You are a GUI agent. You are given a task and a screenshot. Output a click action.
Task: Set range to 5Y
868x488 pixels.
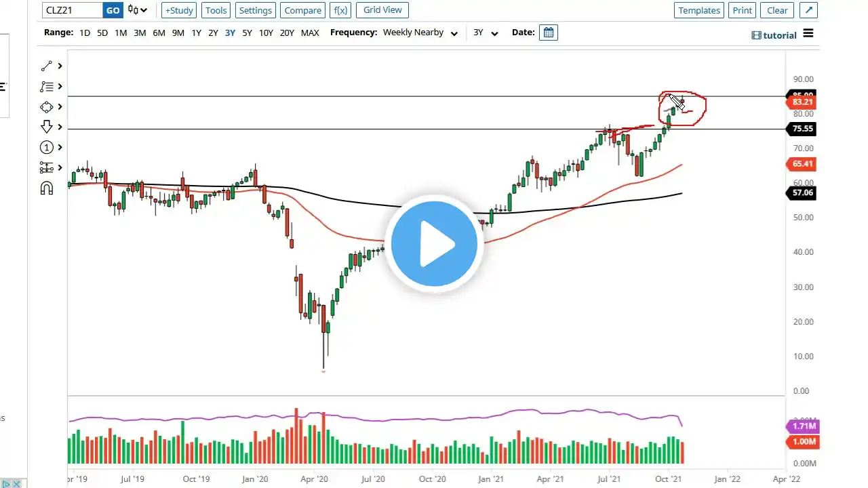(247, 33)
